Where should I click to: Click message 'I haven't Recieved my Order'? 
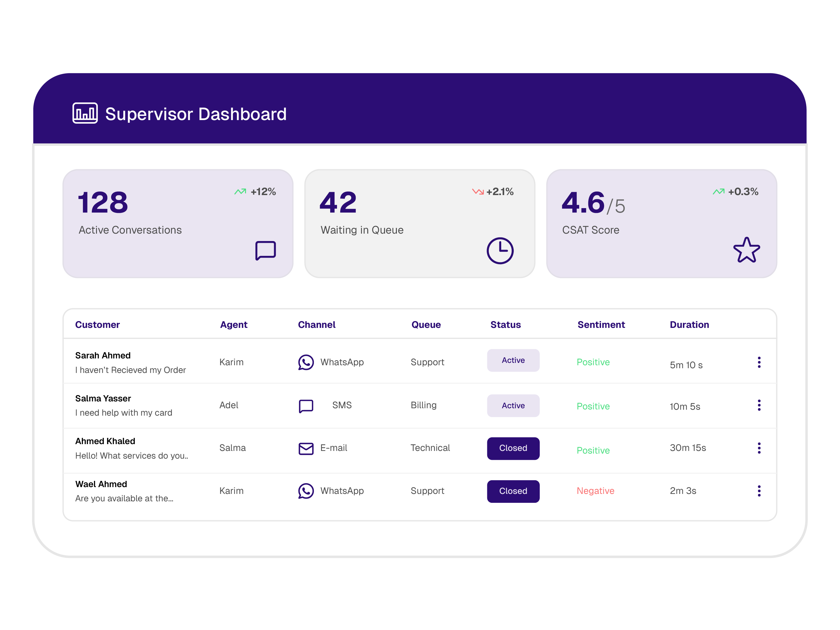pos(131,370)
